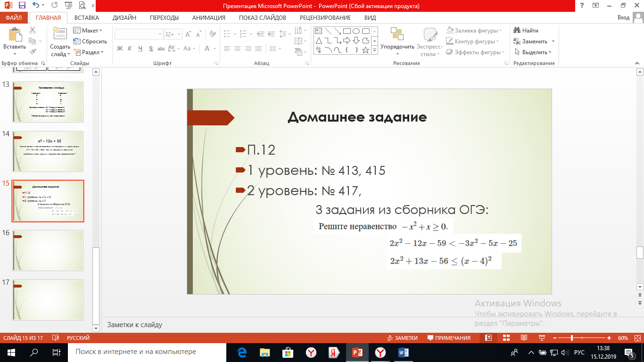Select the five-point star shape
Screen dimensions: 644x362
click(365, 49)
